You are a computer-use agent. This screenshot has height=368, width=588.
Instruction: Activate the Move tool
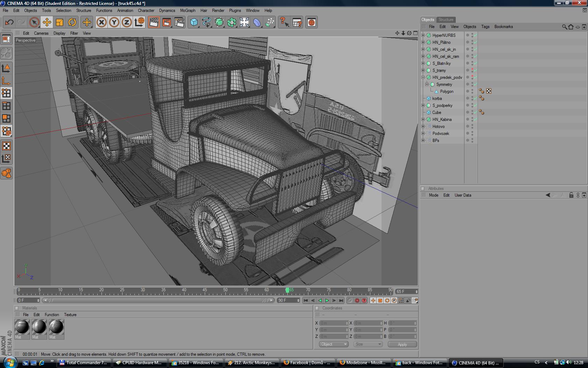[x=47, y=22]
